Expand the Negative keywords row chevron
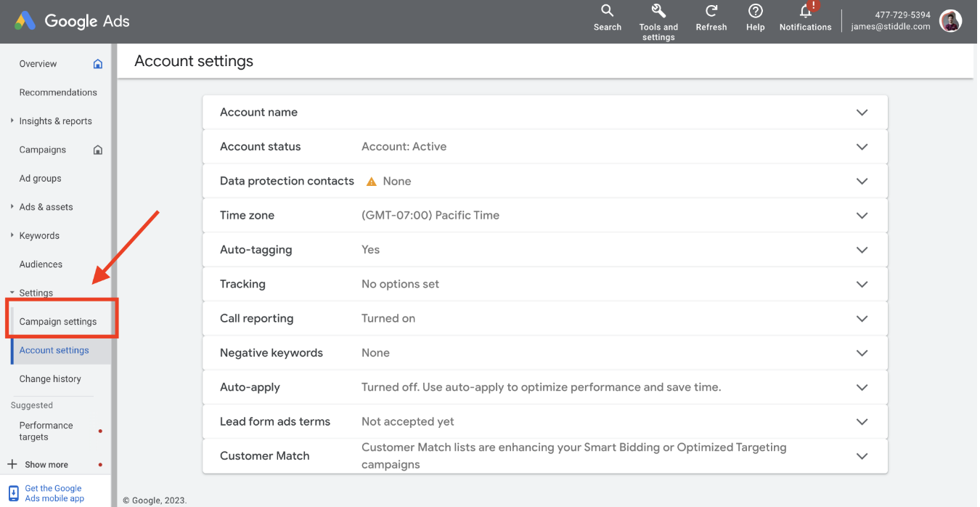The image size is (980, 507). pyautogui.click(x=862, y=353)
